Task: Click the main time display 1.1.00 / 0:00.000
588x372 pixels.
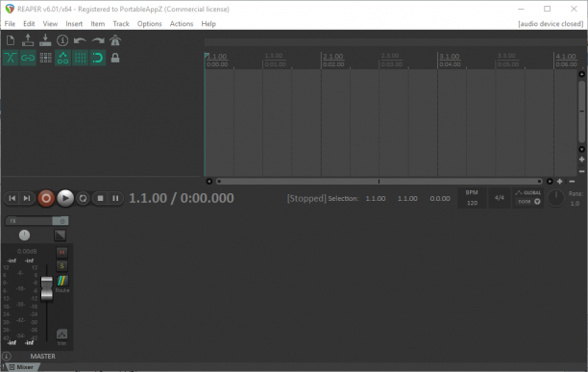Action: pyautogui.click(x=182, y=198)
